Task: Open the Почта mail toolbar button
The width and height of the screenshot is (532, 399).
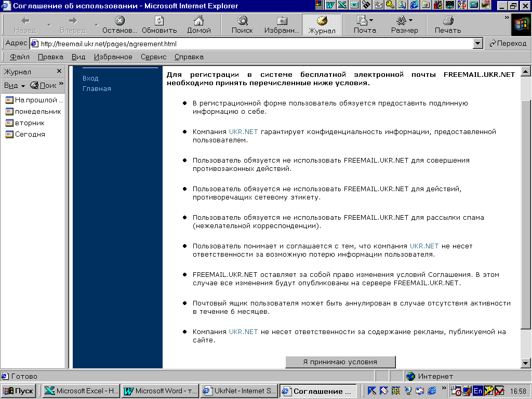Action: point(365,25)
